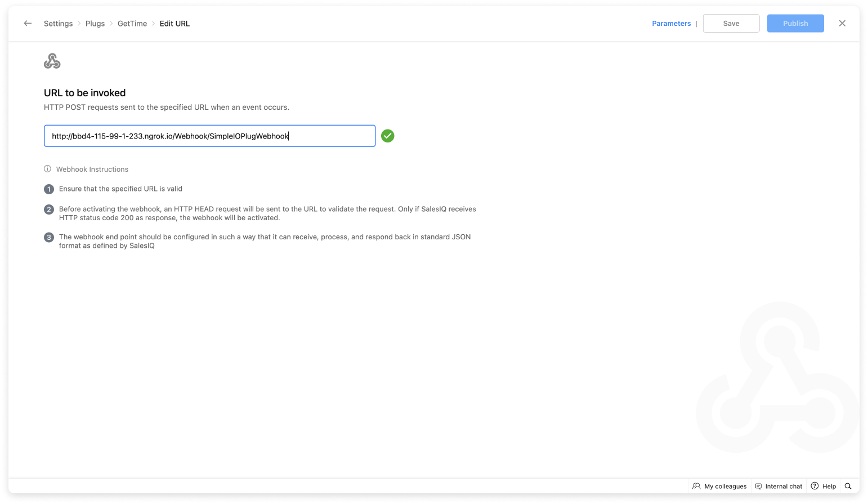This screenshot has height=504, width=868.
Task: Select the Edit URL breadcrumb item
Action: [x=175, y=24]
